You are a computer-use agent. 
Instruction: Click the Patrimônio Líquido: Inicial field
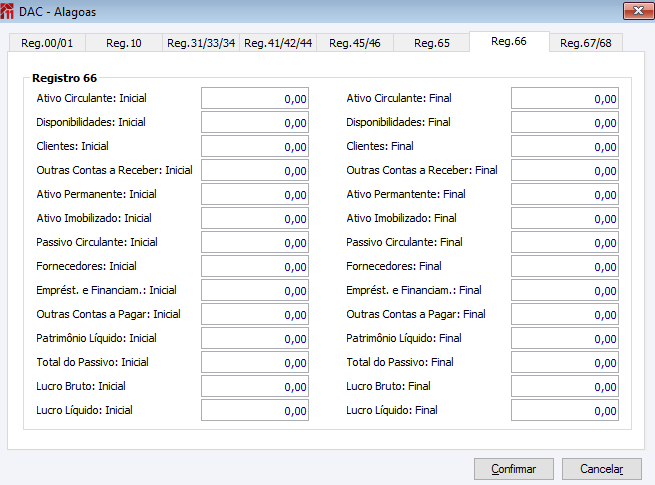(255, 339)
